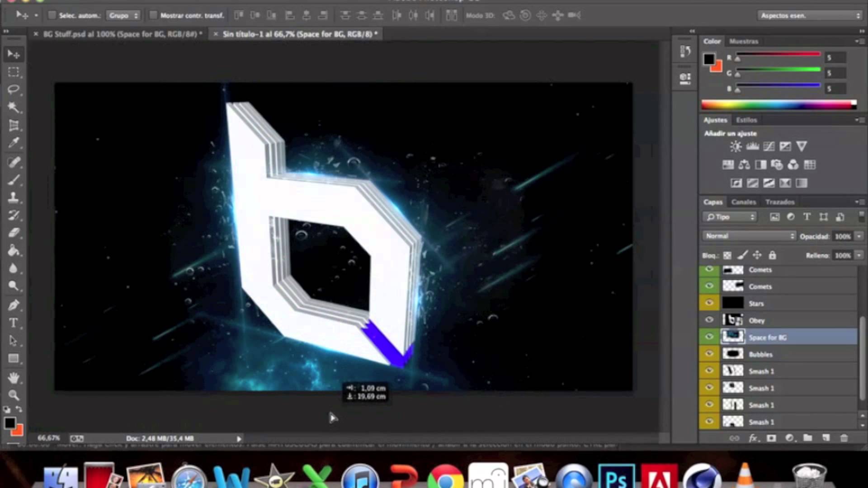Click the zoom percentage field 66,67%
Image resolution: width=868 pixels, height=488 pixels.
[x=49, y=438]
